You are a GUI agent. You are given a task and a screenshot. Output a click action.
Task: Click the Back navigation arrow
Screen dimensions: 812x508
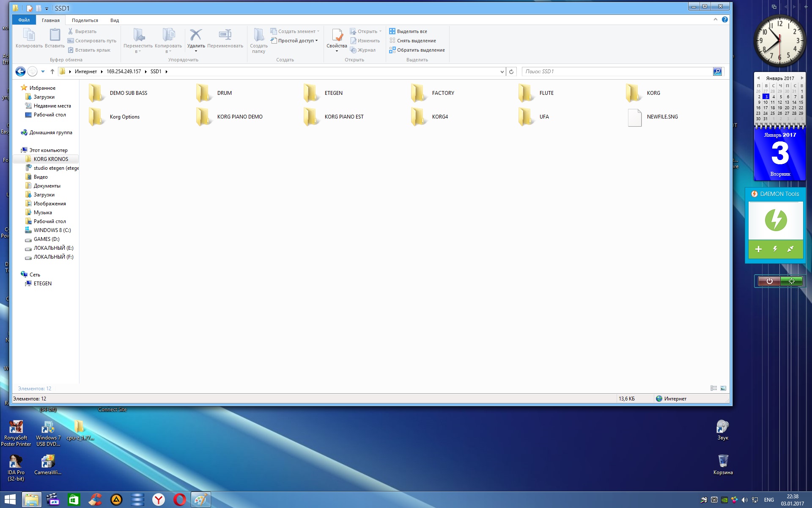point(20,72)
